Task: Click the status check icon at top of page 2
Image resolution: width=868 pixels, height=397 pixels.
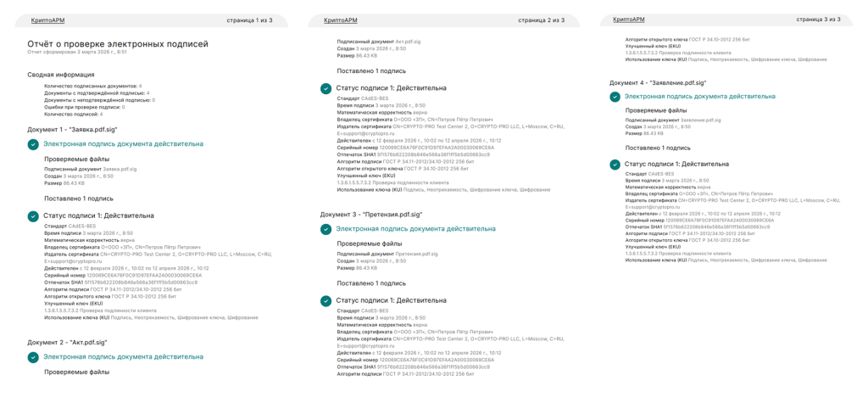Action: pyautogui.click(x=325, y=87)
